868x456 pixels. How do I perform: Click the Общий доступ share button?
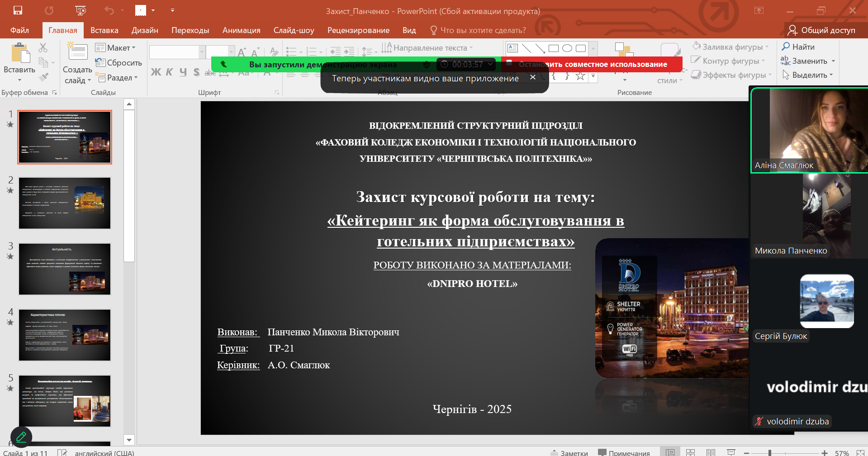[x=821, y=30]
